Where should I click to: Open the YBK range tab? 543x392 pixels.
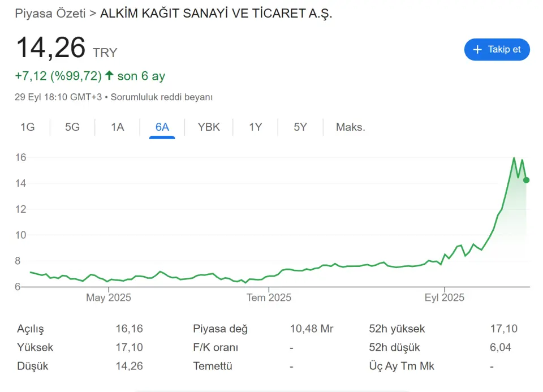pyautogui.click(x=209, y=127)
